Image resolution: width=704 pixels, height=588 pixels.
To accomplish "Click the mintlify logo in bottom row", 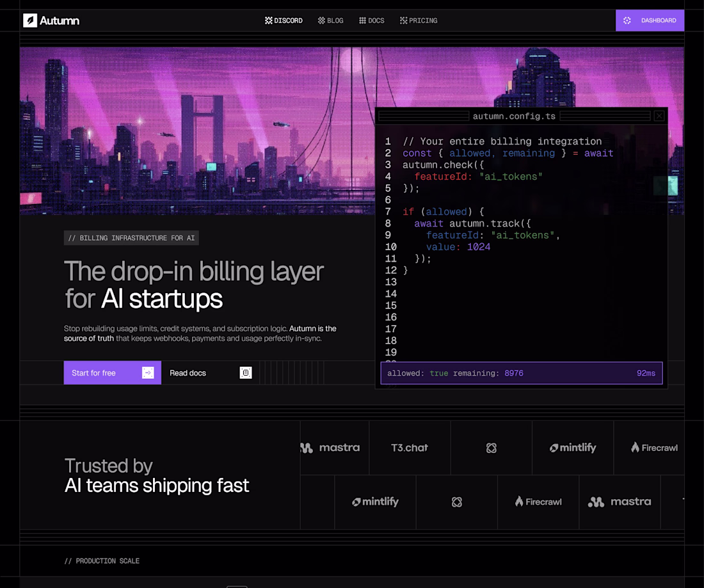I will [375, 502].
